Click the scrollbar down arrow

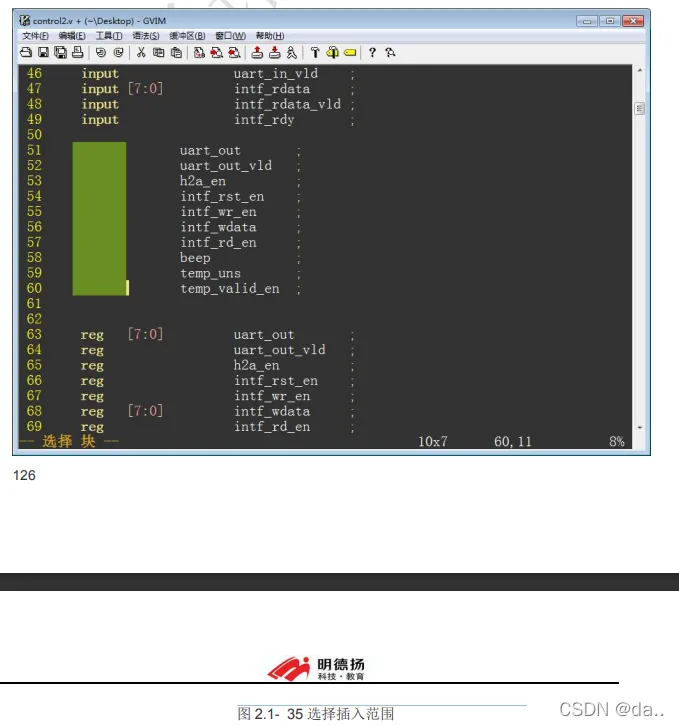640,427
